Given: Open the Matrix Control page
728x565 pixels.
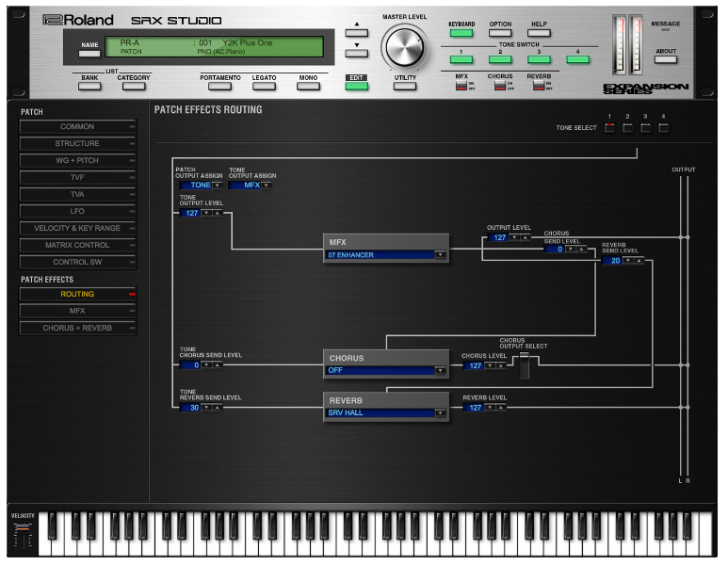Looking at the screenshot, I should click(77, 245).
